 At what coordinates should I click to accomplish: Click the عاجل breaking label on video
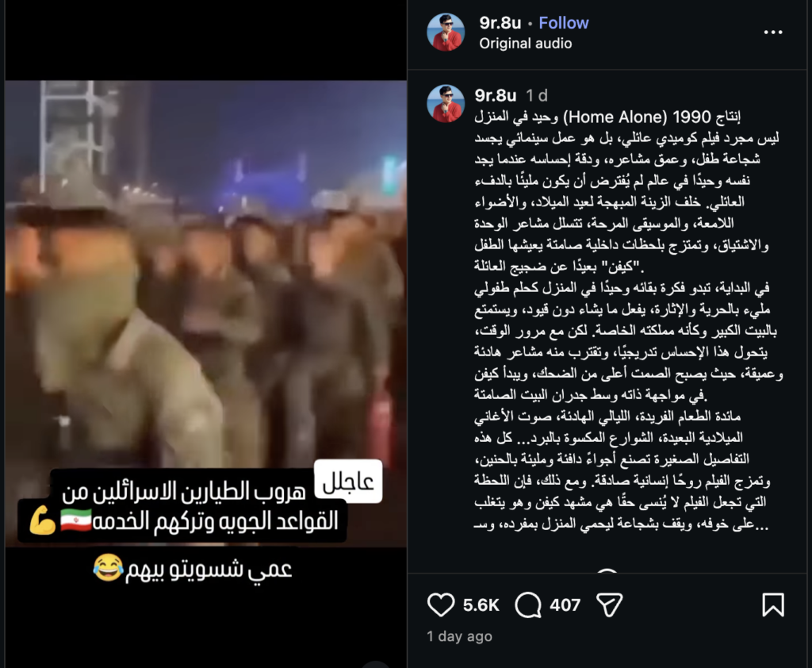click(348, 482)
